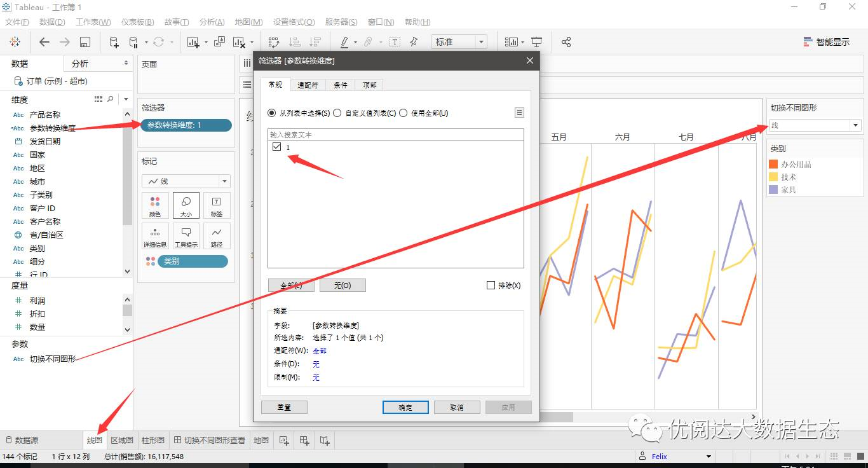The image size is (868, 468).
Task: Switch to the Top tab in the filter dialog
Action: 369,85
